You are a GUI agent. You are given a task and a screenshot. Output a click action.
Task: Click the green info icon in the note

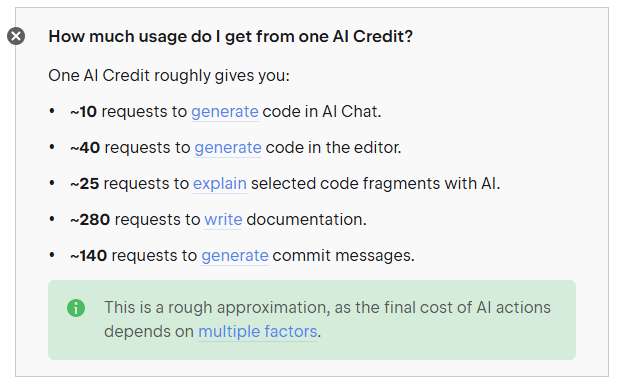(x=76, y=308)
